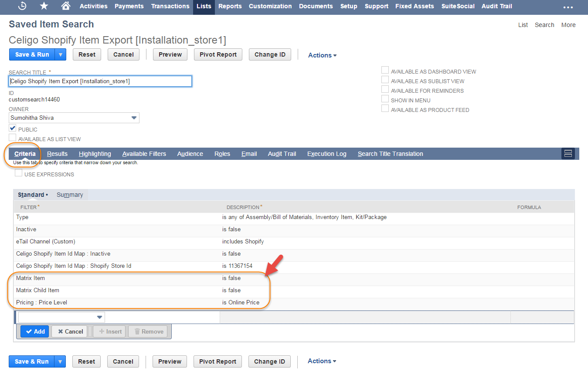588x378 pixels.
Task: Check Available for Reminders
Action: click(385, 89)
